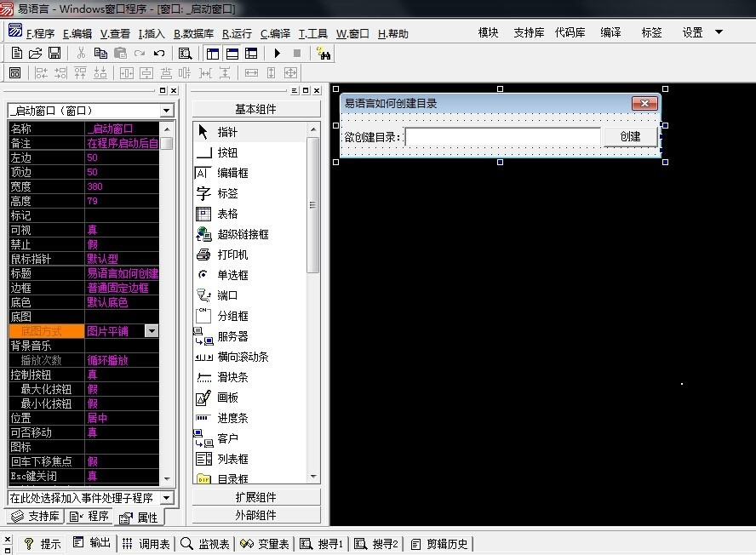The height and width of the screenshot is (555, 756).
Task: Select the 单选框 radio component
Action: point(249,275)
